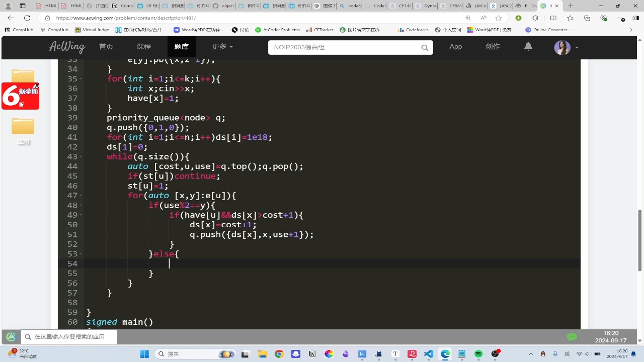This screenshot has height=362, width=644.
Task: Open the 应用 desktop folder
Action: coord(23,132)
